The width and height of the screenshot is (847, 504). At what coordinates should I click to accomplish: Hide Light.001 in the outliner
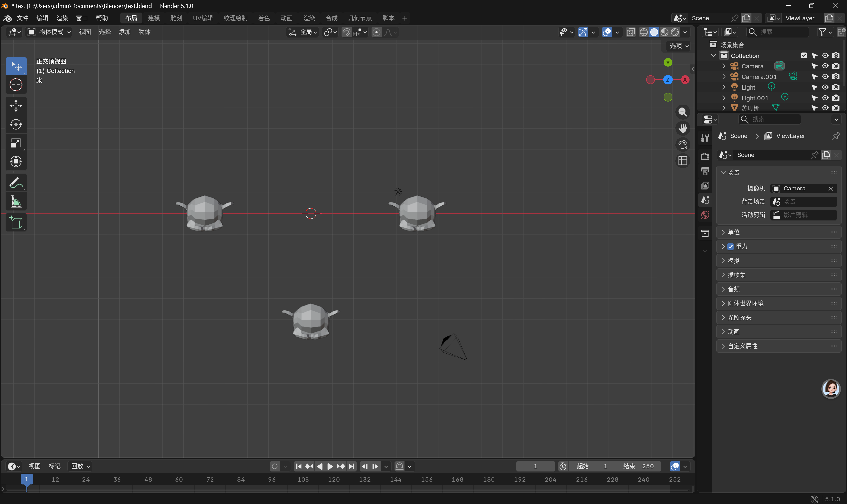[825, 98]
